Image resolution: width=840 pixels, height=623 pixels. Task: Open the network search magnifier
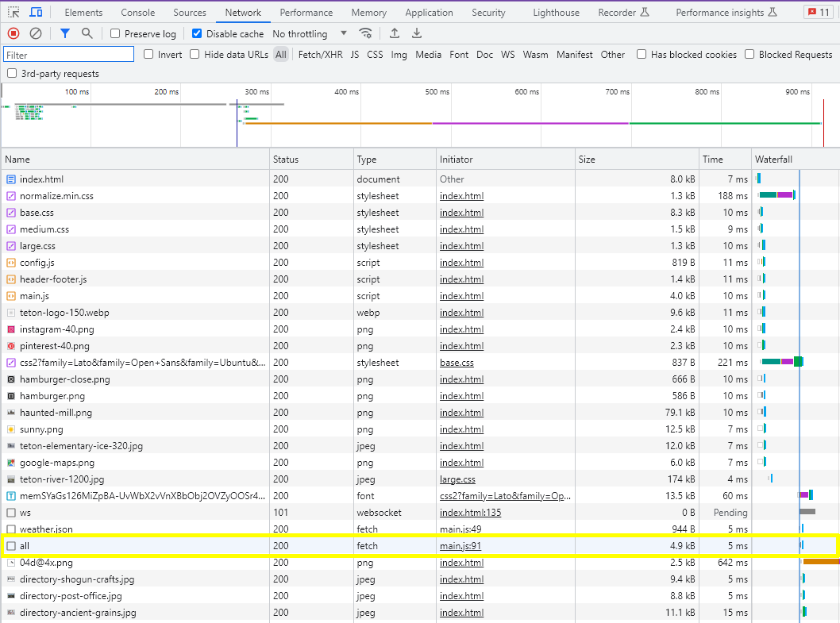pyautogui.click(x=87, y=33)
